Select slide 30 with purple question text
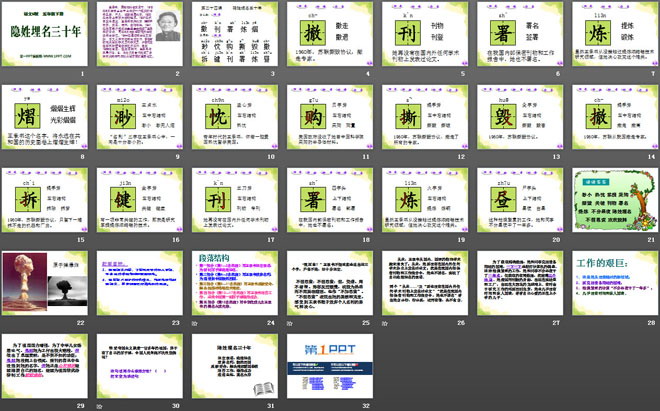 (140, 366)
